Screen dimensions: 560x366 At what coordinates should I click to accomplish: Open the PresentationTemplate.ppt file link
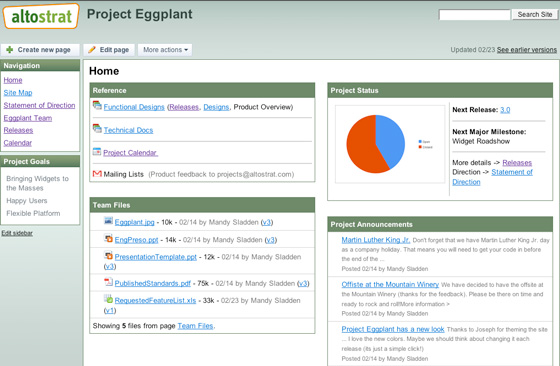click(156, 257)
